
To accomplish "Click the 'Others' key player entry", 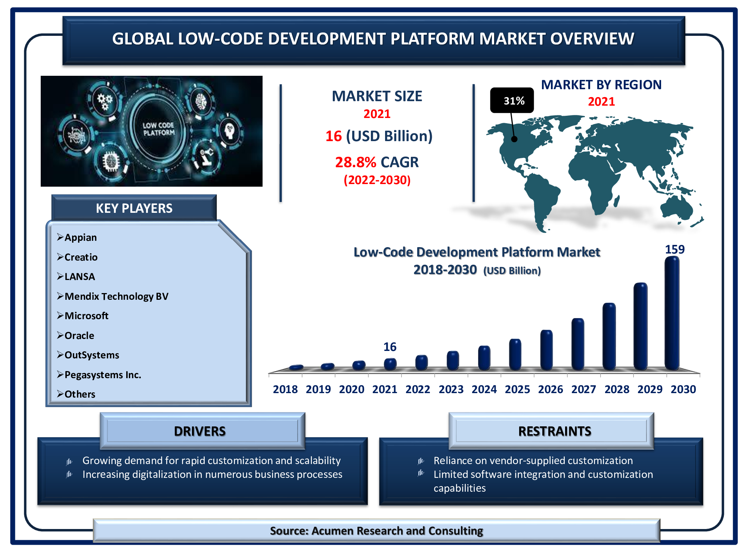I will [80, 394].
